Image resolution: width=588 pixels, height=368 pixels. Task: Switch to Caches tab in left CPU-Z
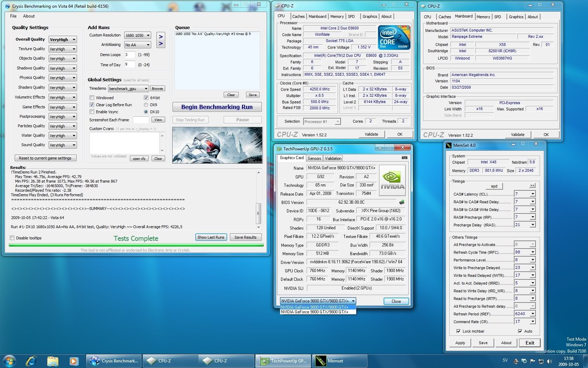coord(298,16)
